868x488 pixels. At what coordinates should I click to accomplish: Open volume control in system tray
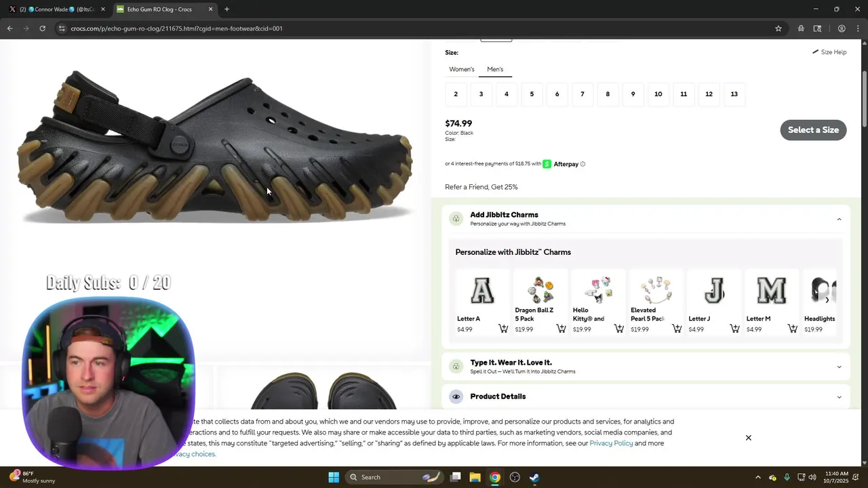point(812,477)
